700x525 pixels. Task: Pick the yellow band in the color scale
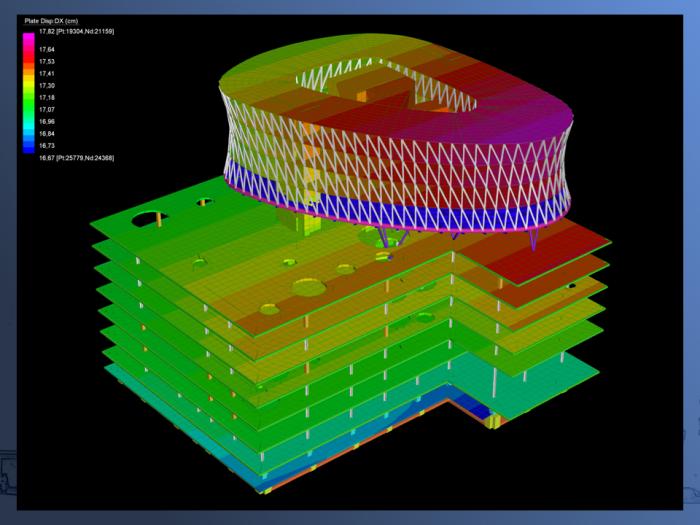click(29, 81)
